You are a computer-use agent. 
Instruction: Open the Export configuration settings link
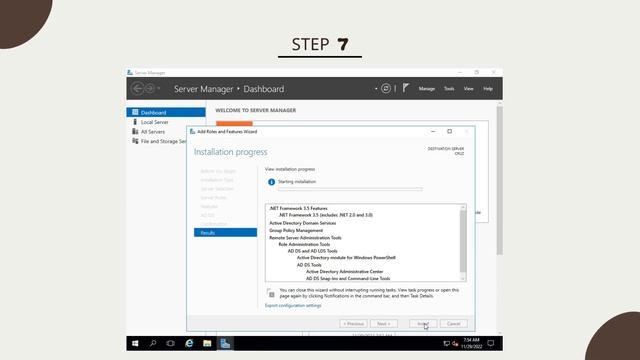tap(293, 305)
